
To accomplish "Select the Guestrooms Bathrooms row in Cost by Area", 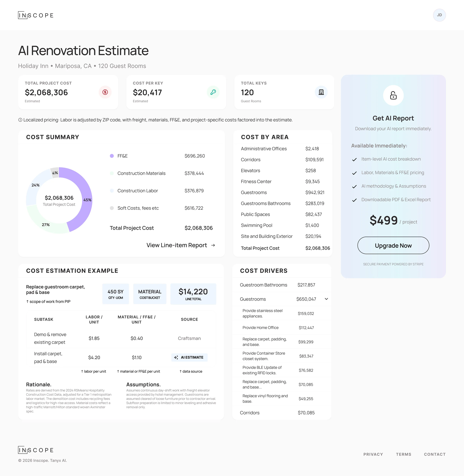I will point(283,203).
